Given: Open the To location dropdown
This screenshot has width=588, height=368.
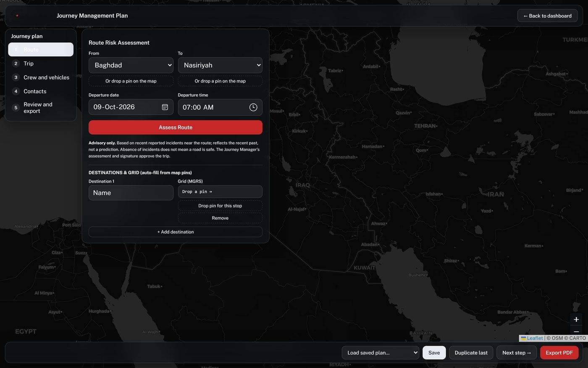Looking at the screenshot, I should [220, 65].
